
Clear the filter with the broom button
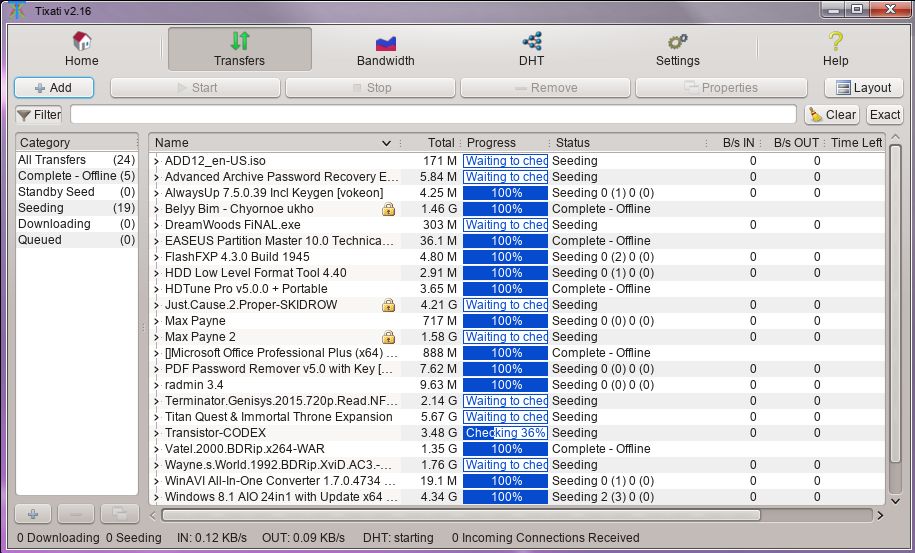[x=832, y=114]
